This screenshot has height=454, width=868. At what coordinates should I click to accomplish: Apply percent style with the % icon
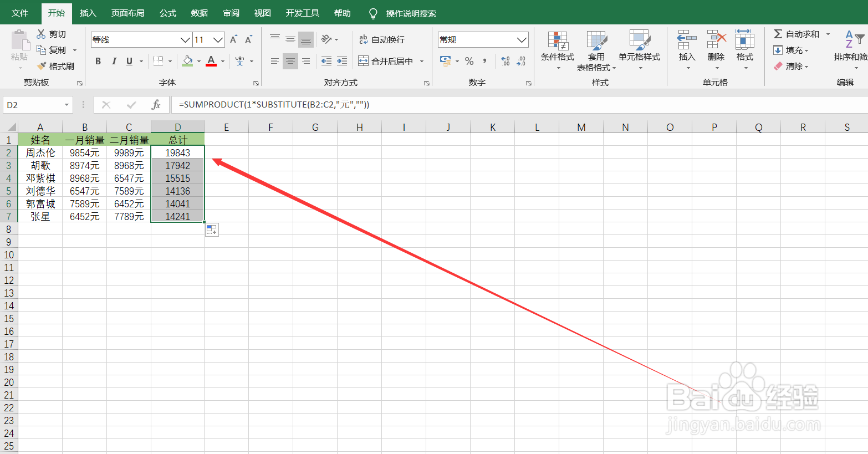(469, 61)
